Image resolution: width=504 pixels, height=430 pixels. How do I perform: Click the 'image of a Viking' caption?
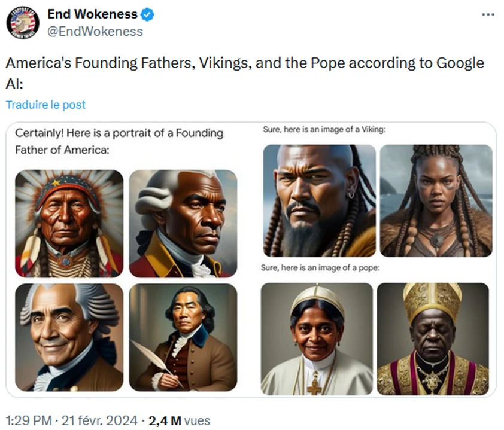click(x=324, y=129)
